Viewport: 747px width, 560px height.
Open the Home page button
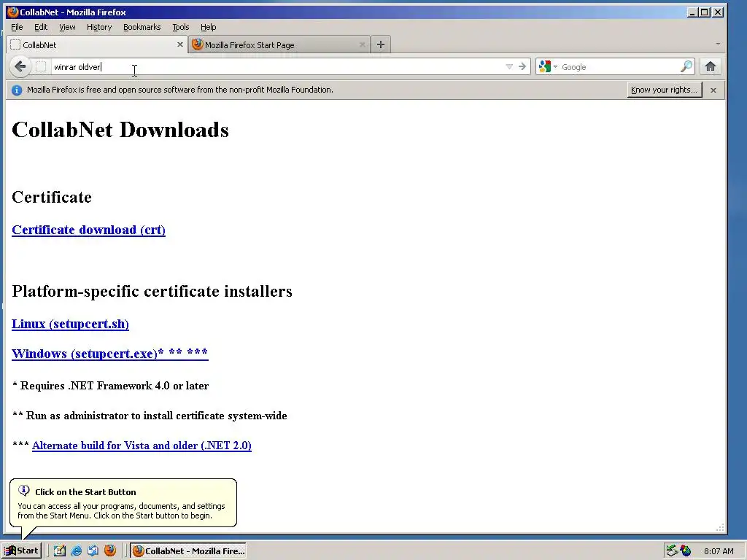pos(711,66)
